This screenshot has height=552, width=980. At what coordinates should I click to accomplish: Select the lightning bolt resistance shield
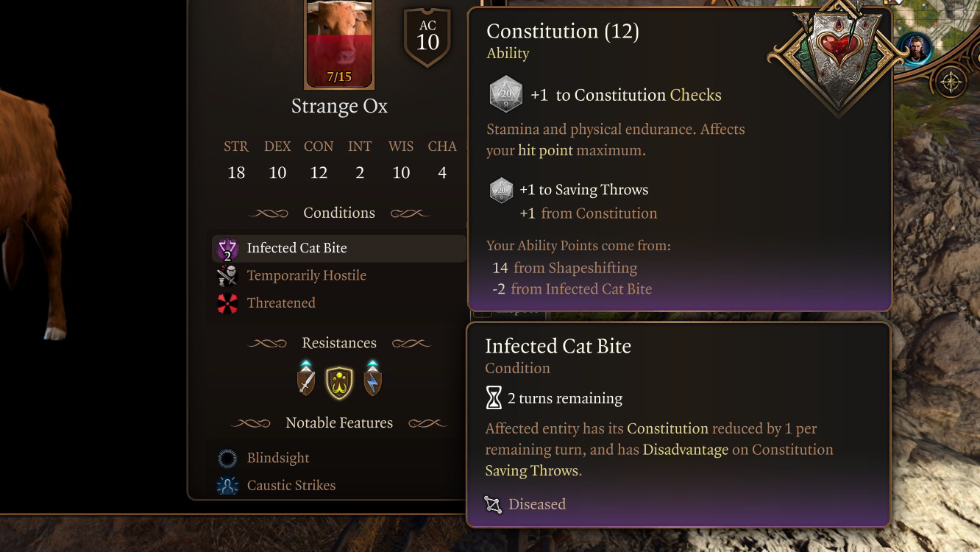click(x=373, y=381)
